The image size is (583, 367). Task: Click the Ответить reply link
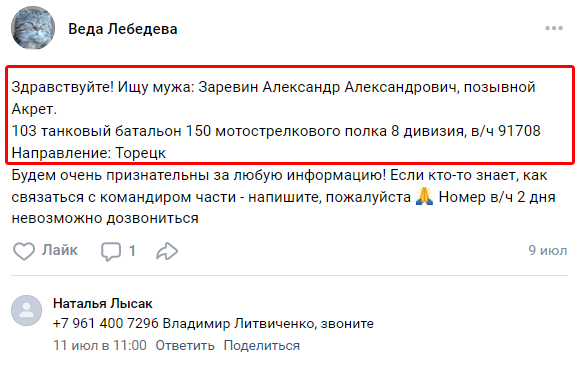185,345
